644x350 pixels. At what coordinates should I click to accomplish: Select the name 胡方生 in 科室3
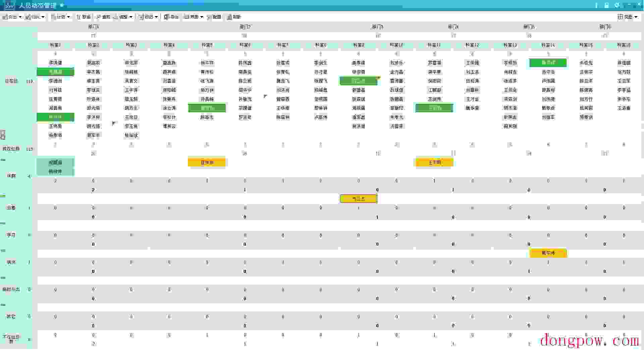(131, 108)
